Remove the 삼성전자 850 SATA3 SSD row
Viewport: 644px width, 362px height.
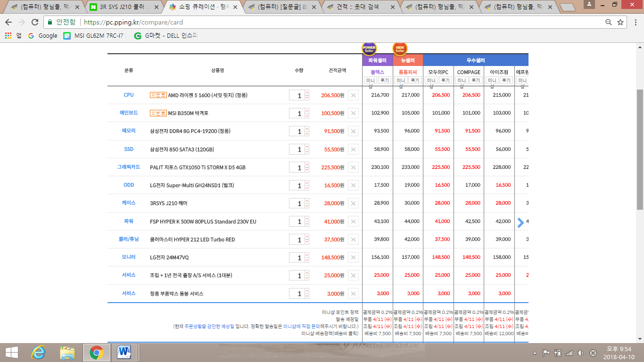(x=353, y=149)
